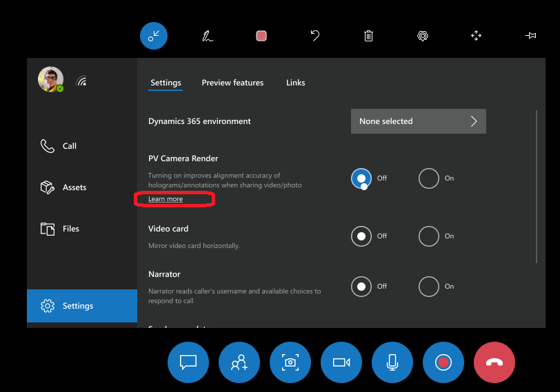560x392 pixels.
Task: Select the ink pen tool
Action: point(208,36)
